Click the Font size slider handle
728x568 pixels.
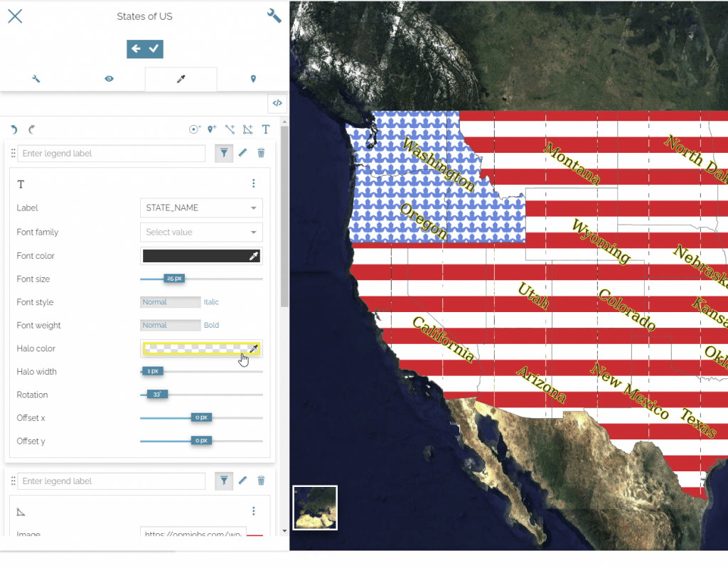(175, 279)
